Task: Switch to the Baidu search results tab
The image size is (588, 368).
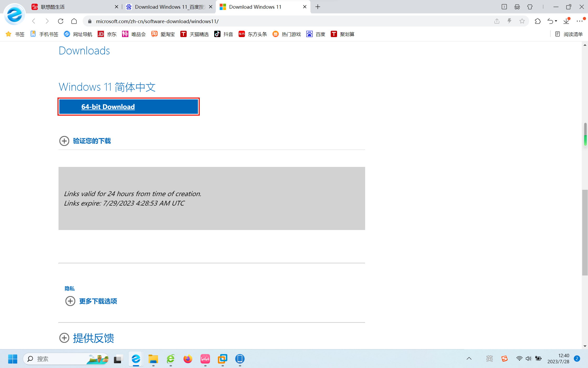Action: click(168, 7)
